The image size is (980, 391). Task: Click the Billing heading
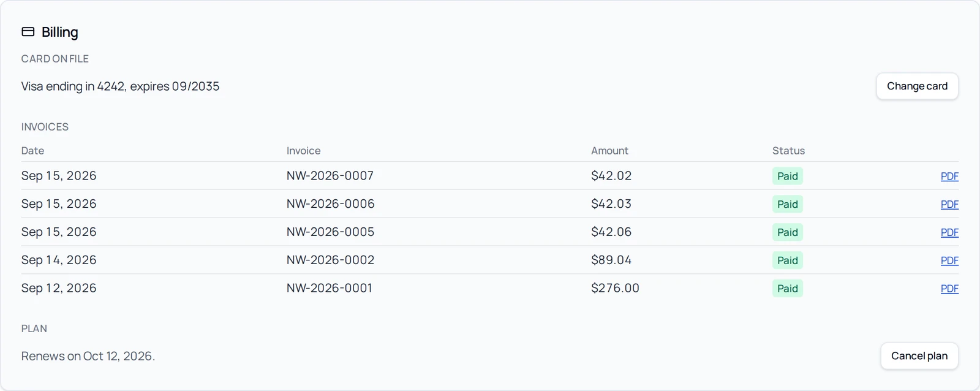click(60, 32)
